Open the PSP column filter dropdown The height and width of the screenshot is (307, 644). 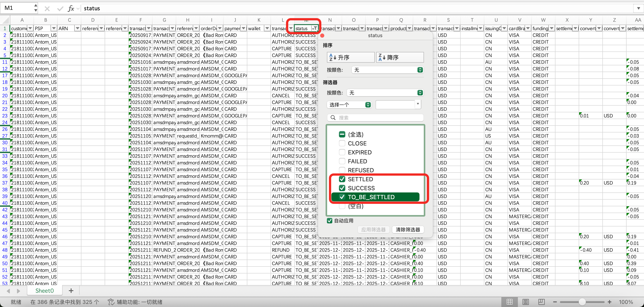coord(53,28)
